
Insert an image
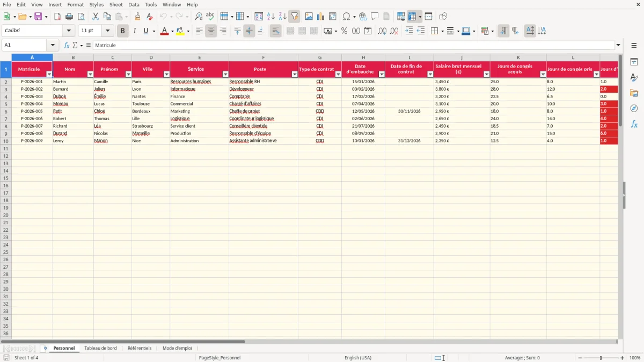tap(309, 17)
